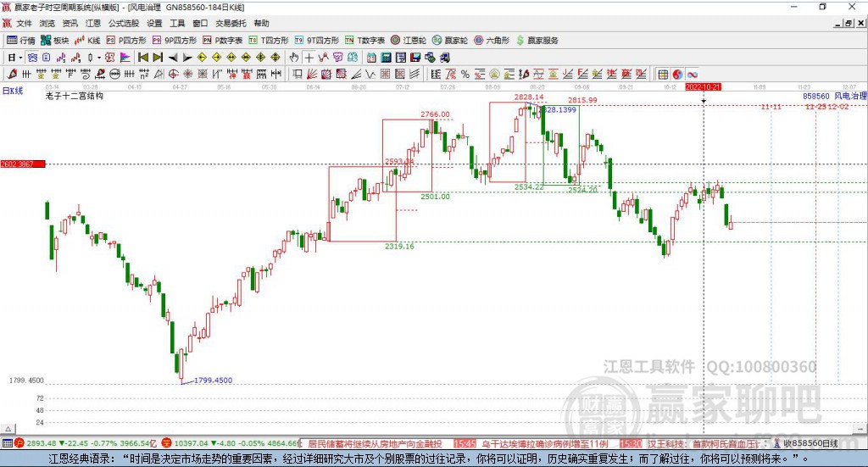Open the 文件 menu
Viewport: 868px width, 467px height.
tap(24, 23)
